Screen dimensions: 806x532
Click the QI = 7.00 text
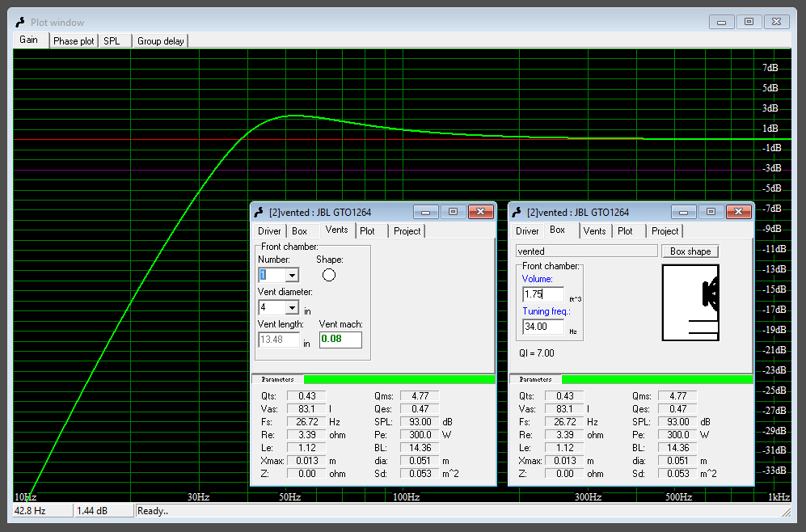(x=537, y=353)
